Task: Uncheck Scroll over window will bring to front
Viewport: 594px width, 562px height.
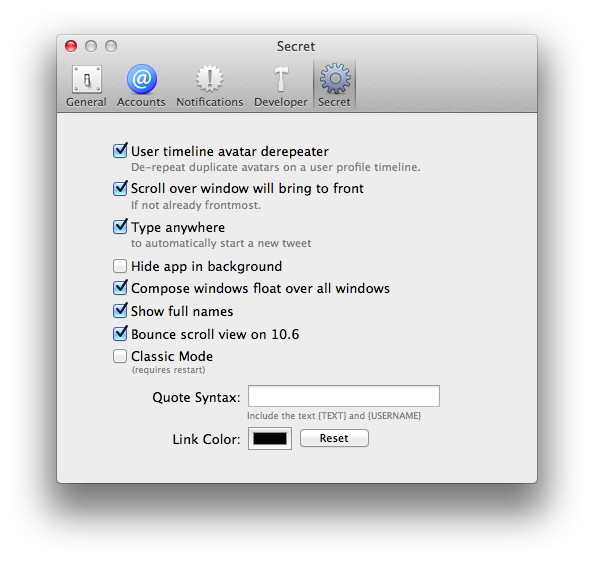Action: [120, 188]
